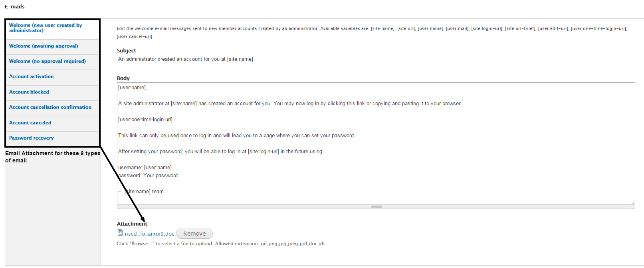Open Account cancellation confirmation tab
Screen dimensions: 644x268
[53, 108]
